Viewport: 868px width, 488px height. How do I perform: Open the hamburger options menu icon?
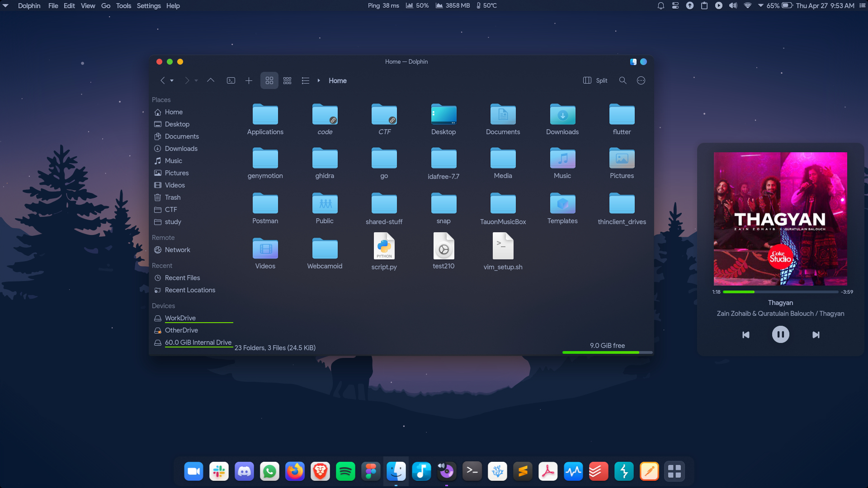641,80
